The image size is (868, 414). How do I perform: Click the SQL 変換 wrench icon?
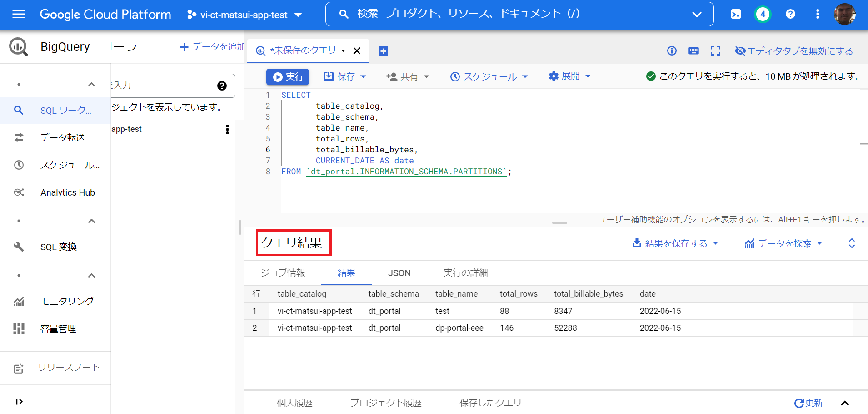pos(19,247)
